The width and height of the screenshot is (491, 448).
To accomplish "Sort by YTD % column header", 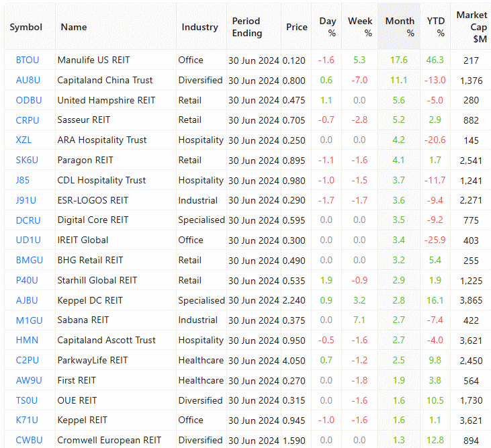I will tap(436, 27).
